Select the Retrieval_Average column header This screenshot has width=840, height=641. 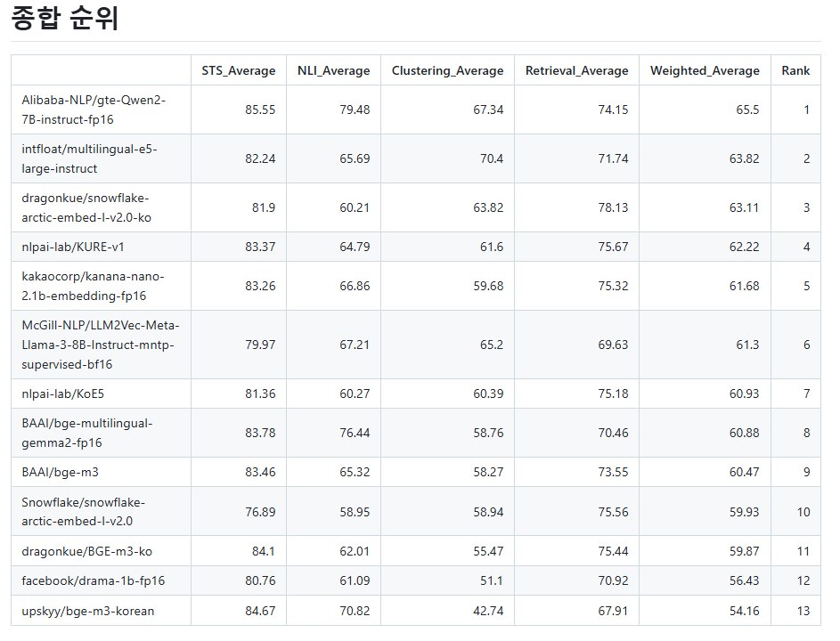tap(576, 70)
